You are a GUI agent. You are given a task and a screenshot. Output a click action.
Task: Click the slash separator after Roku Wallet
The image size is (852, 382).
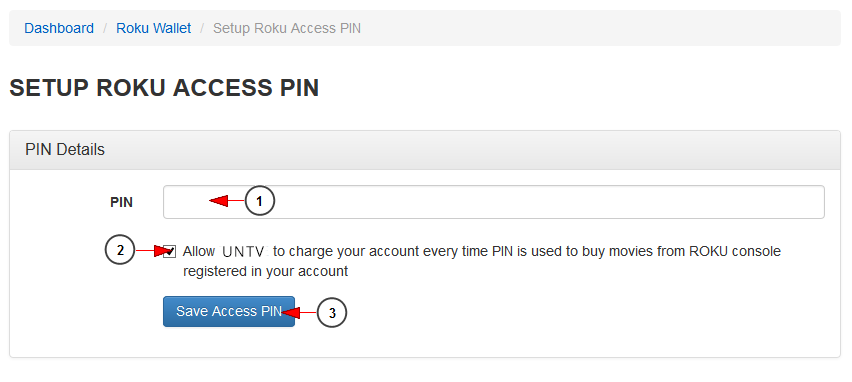click(202, 28)
